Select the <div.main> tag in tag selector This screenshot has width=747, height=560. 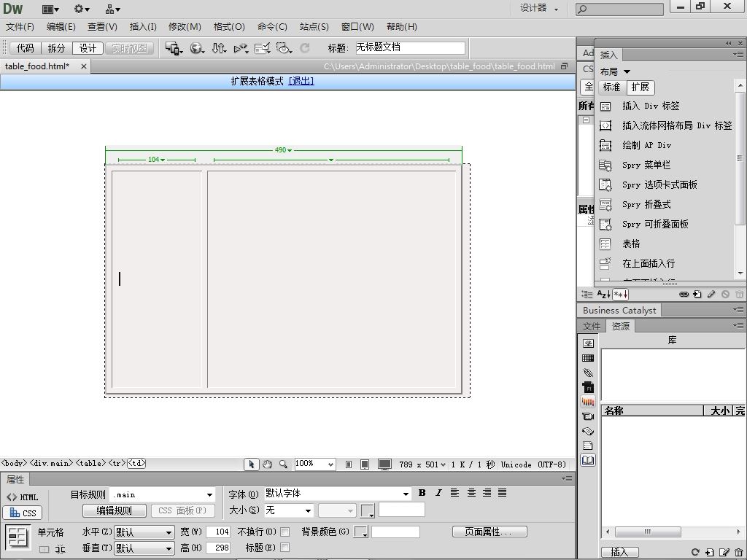pyautogui.click(x=52, y=463)
